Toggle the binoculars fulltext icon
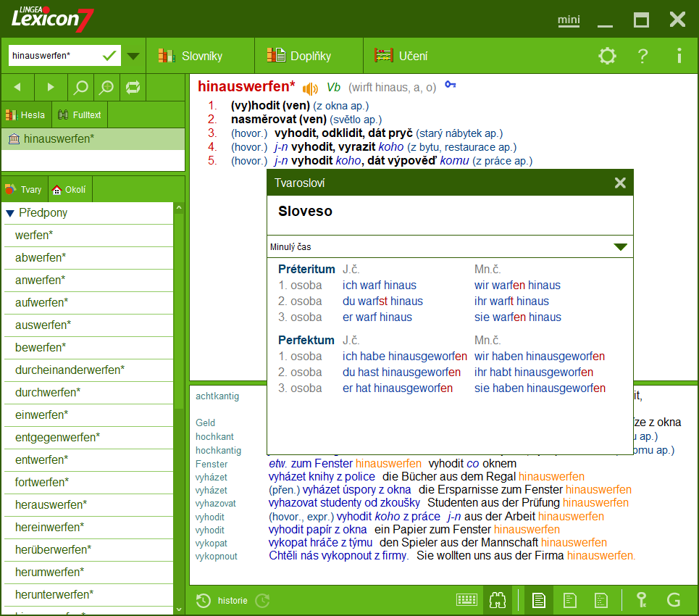The width and height of the screenshot is (699, 616). click(497, 600)
